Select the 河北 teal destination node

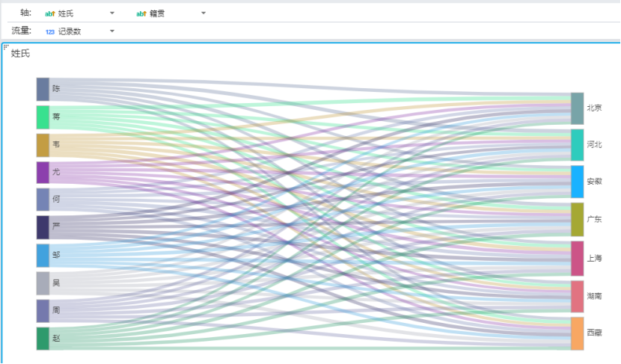[578, 145]
